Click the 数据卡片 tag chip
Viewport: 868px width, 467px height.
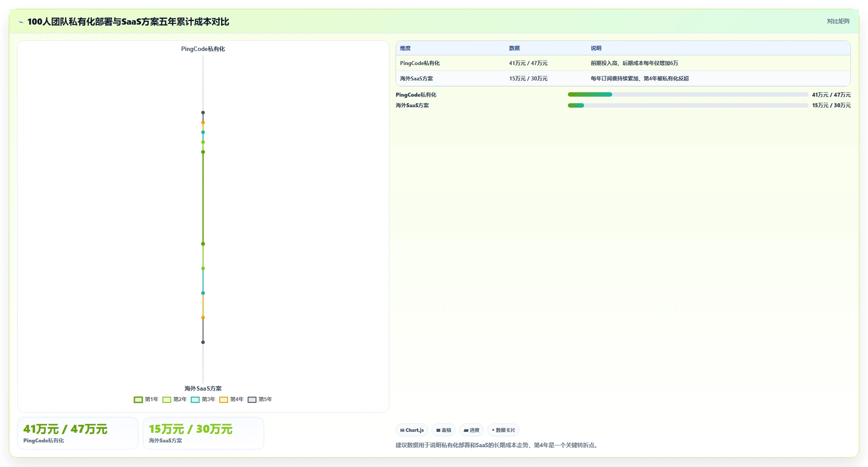pos(503,430)
